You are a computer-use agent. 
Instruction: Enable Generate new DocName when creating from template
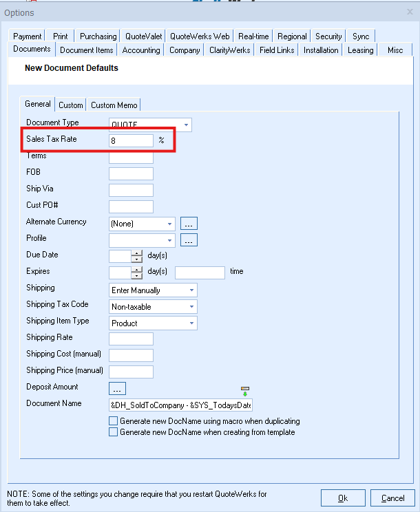(x=114, y=432)
